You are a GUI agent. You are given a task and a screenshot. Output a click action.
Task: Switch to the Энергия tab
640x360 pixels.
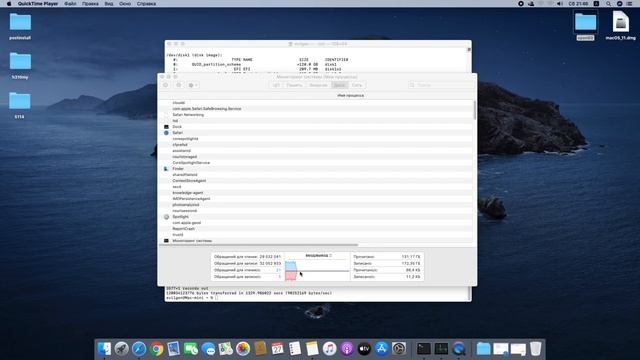pyautogui.click(x=318, y=85)
